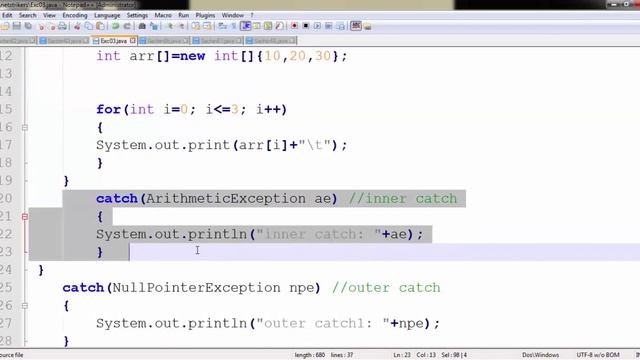Collapse the for loop fold at line 16
The image size is (640, 360).
(24, 127)
